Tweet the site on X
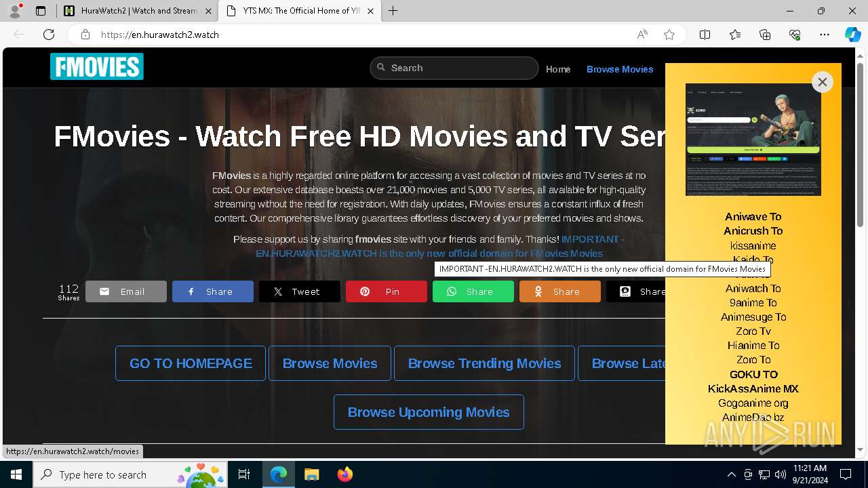The width and height of the screenshot is (868, 488). point(300,291)
